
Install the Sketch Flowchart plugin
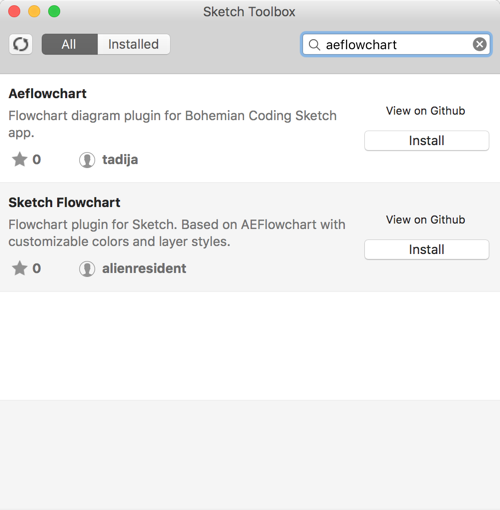pyautogui.click(x=426, y=250)
